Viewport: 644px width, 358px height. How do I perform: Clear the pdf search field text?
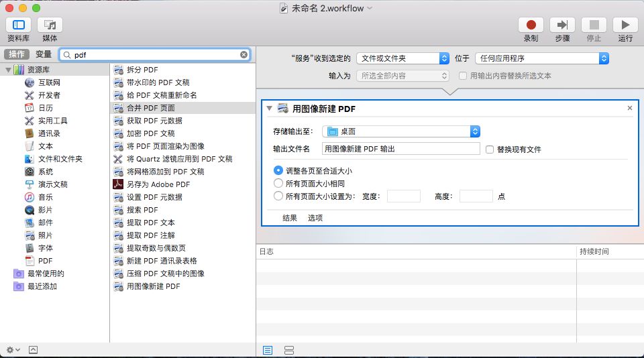[x=244, y=55]
